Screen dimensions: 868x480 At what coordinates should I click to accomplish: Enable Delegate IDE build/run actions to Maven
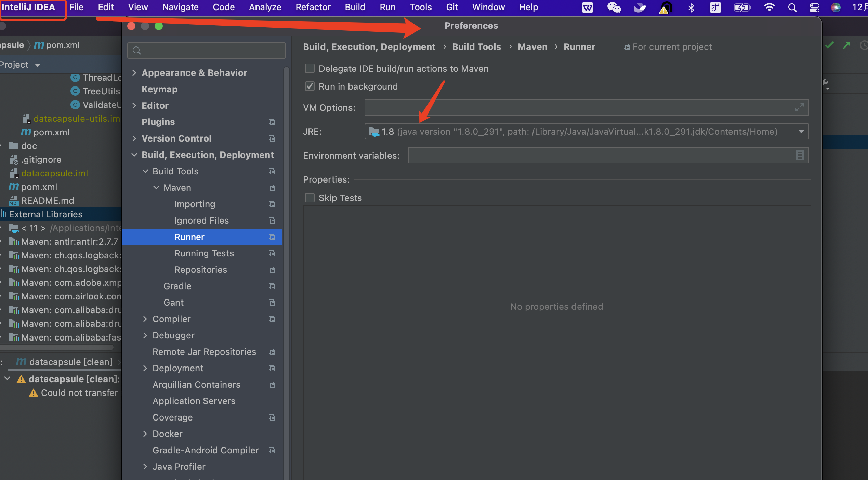coord(310,69)
